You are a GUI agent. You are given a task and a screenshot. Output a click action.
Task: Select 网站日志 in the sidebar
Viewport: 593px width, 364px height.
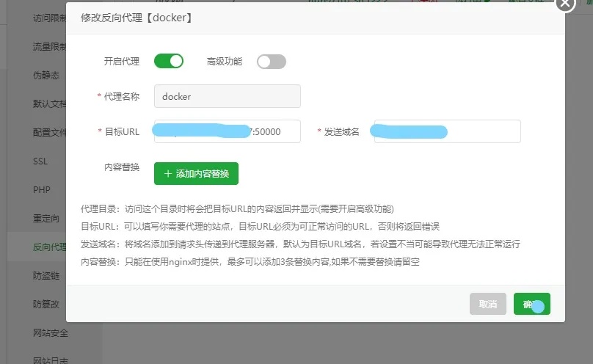pos(51,360)
